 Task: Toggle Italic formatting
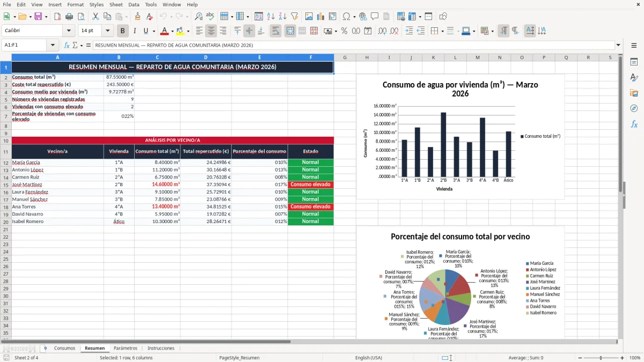134,31
